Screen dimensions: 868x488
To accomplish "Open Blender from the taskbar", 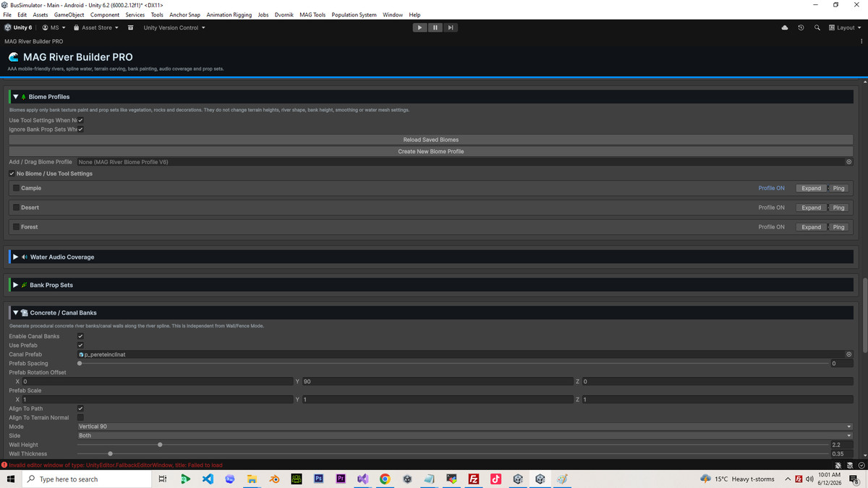I will [x=274, y=479].
